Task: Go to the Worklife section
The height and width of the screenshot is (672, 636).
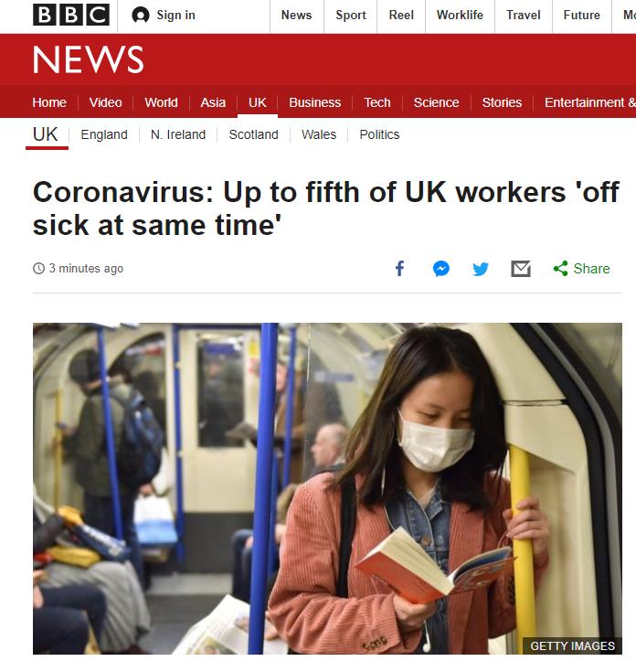Action: [x=460, y=15]
